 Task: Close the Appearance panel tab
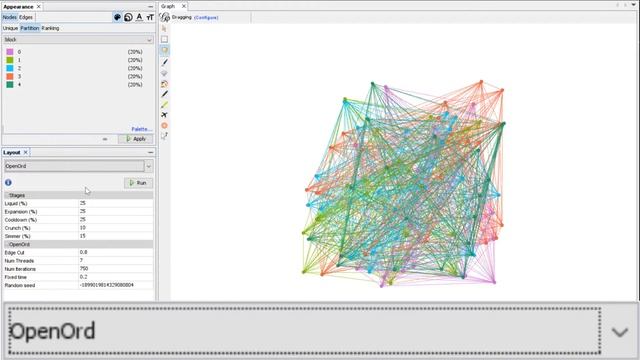point(39,7)
